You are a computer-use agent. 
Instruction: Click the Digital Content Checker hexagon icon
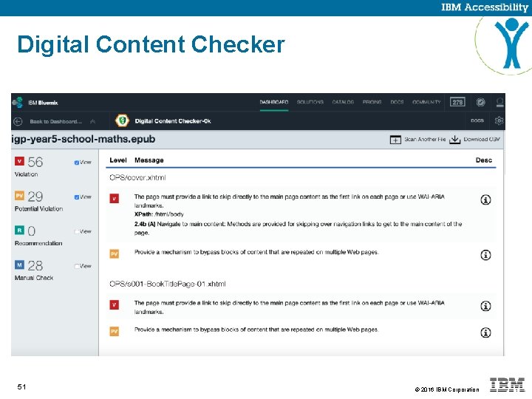pos(122,120)
